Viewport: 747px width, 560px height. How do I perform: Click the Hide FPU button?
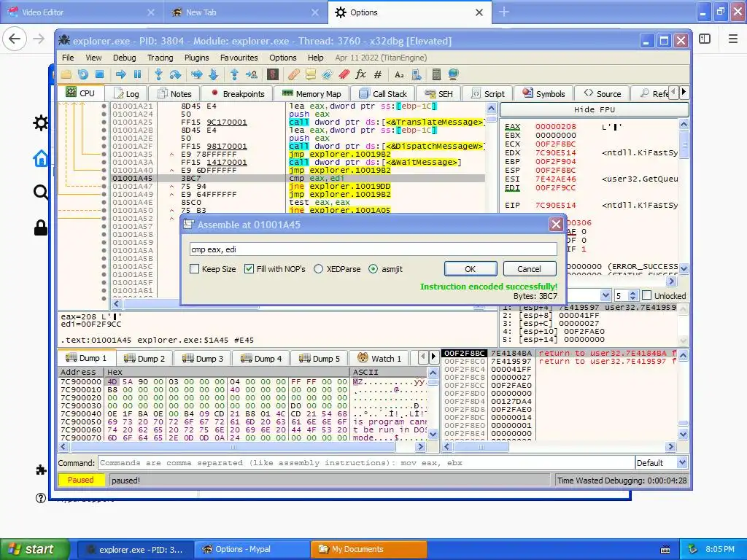tap(594, 109)
